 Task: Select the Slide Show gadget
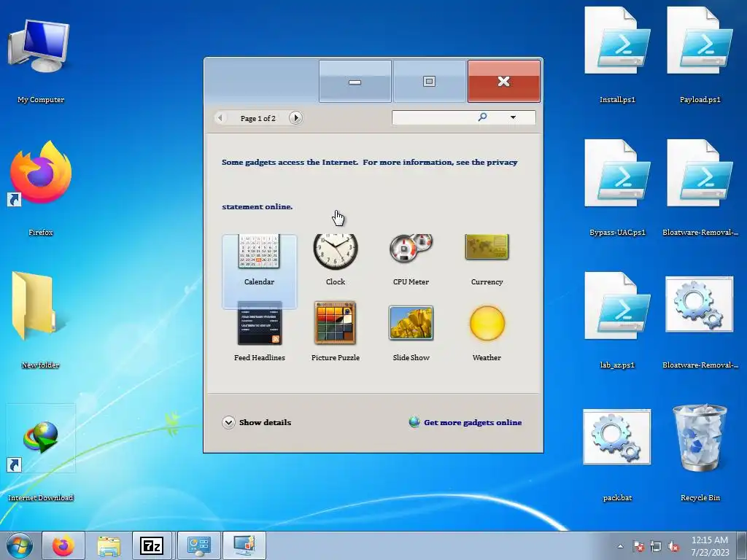[411, 332]
